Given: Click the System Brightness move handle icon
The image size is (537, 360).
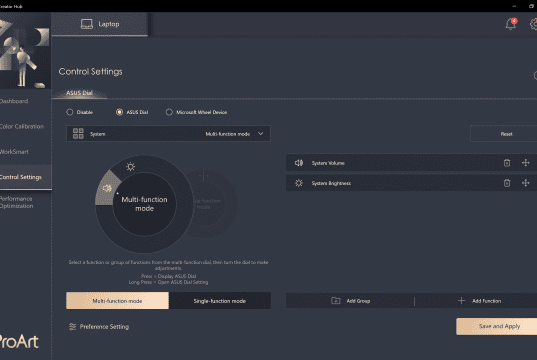Looking at the screenshot, I should [525, 183].
